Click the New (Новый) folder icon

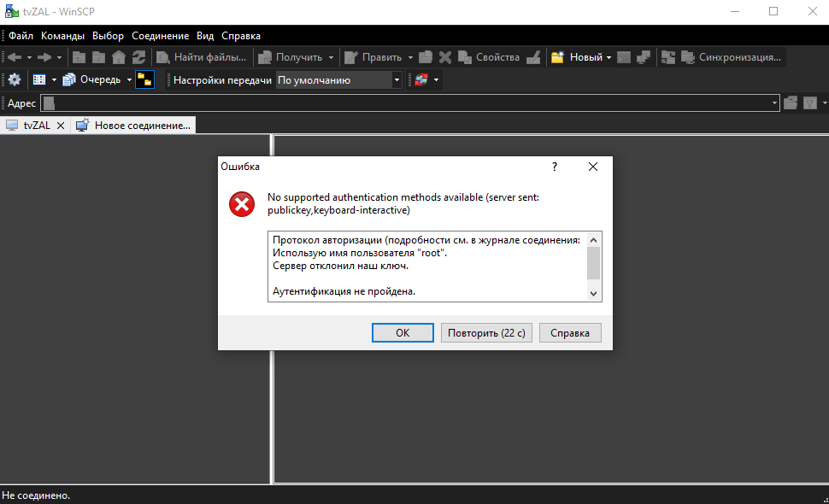click(558, 57)
